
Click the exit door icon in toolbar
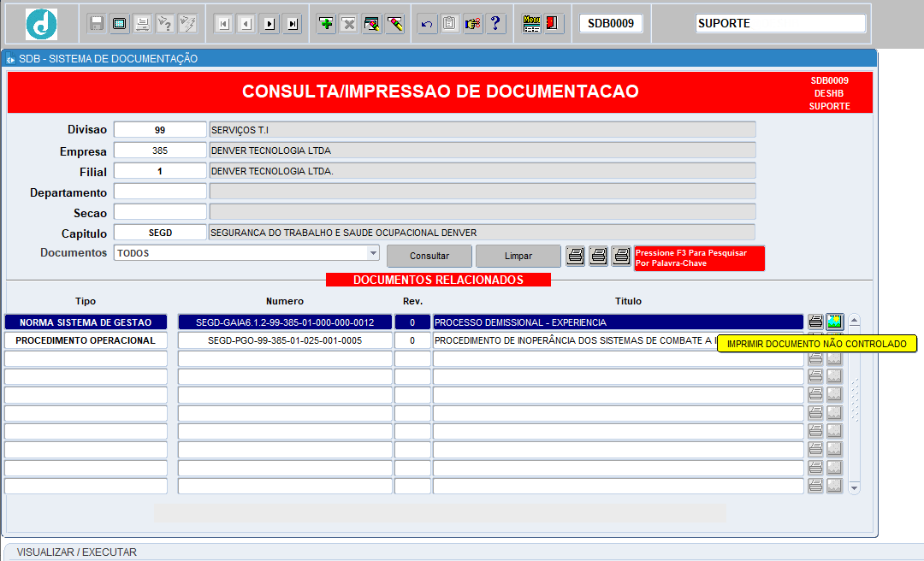(x=554, y=24)
